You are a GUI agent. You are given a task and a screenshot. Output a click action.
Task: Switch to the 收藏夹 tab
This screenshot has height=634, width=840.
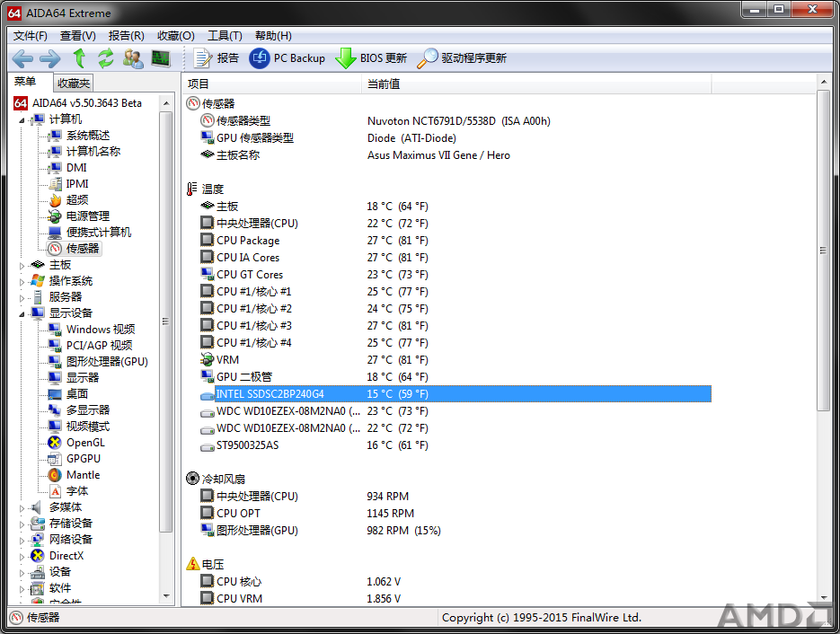(x=74, y=83)
